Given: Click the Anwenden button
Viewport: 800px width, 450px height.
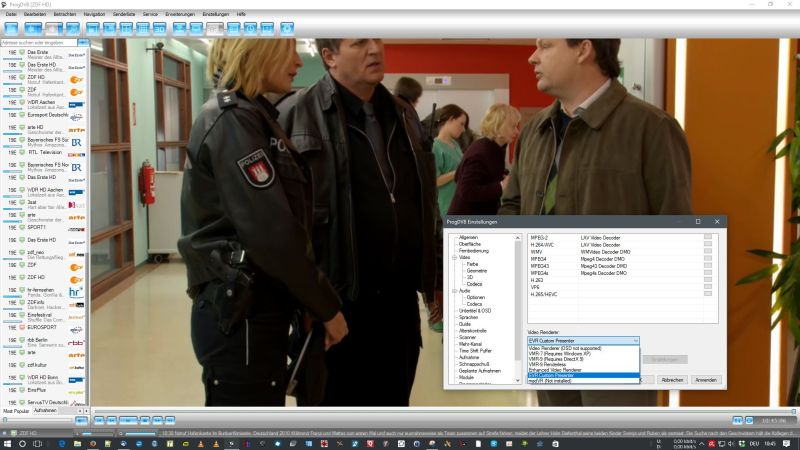Looking at the screenshot, I should pos(706,380).
